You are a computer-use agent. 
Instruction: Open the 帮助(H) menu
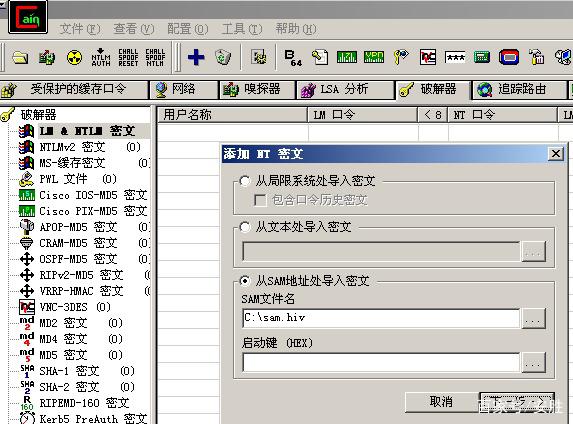(x=296, y=29)
